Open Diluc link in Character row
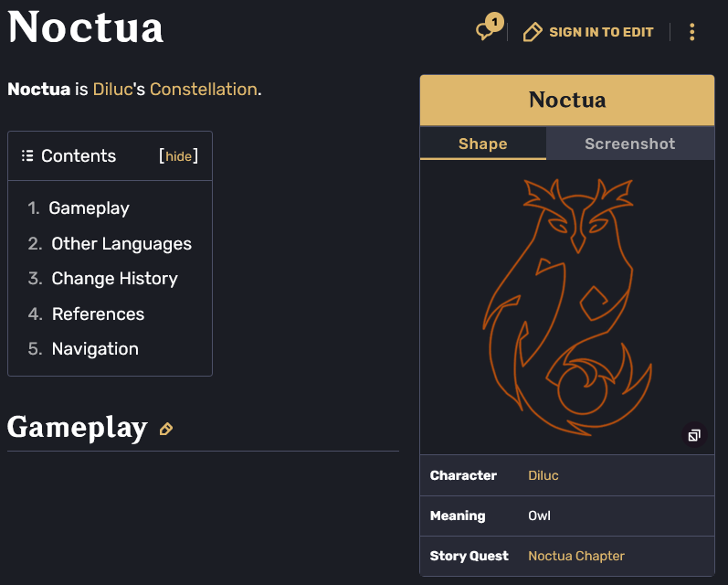The image size is (728, 585). (x=543, y=475)
